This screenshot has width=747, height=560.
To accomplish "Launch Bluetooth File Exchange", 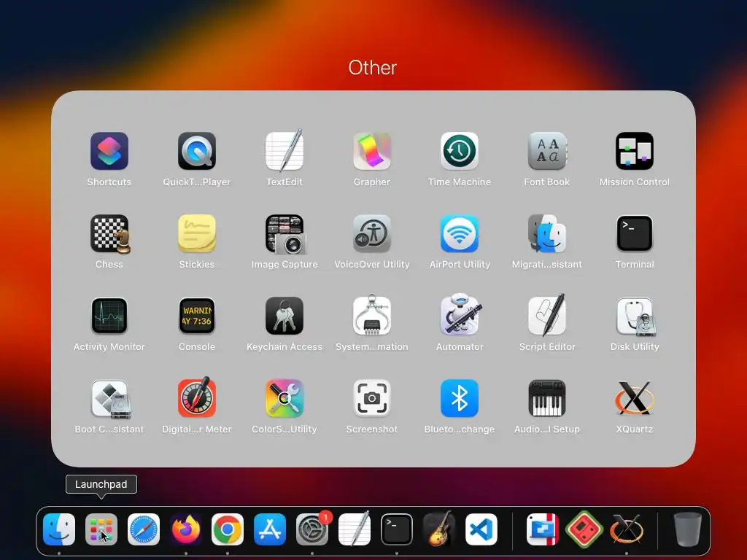I will [460, 399].
